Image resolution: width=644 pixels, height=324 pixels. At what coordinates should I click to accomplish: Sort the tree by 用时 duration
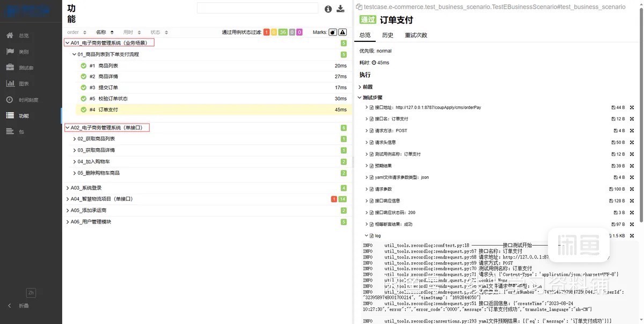pos(131,32)
